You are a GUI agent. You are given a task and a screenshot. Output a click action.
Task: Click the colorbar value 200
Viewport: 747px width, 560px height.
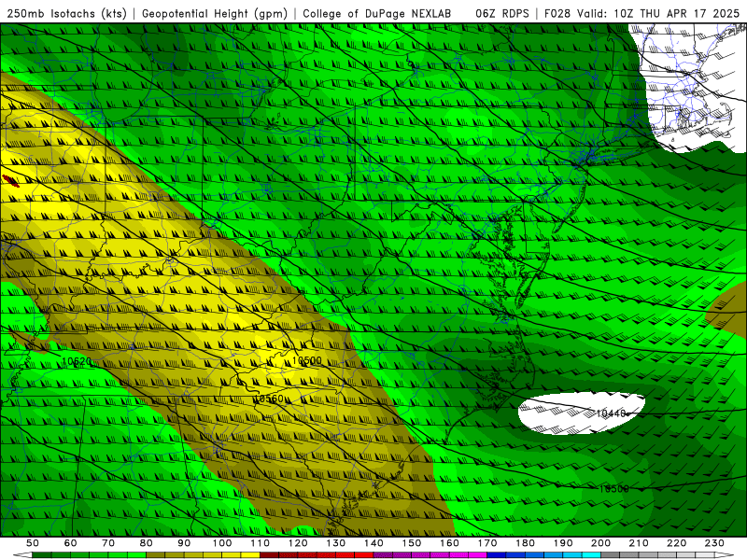[x=600, y=543]
